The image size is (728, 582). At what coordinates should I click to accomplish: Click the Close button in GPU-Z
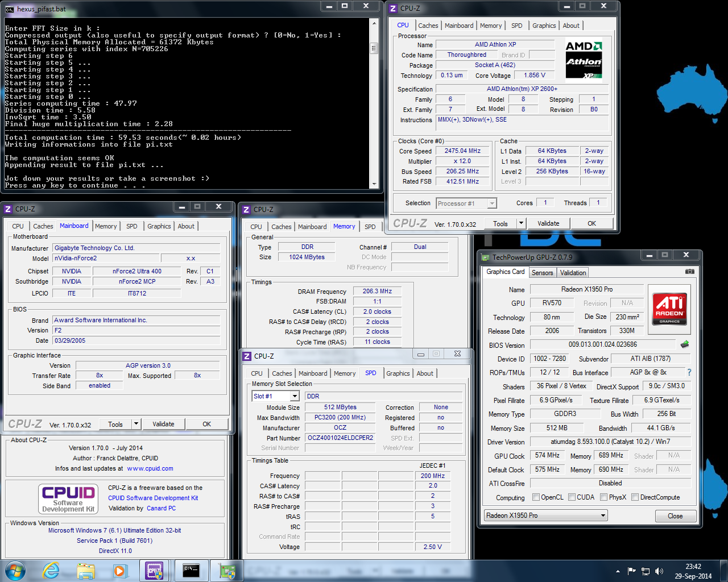click(675, 516)
